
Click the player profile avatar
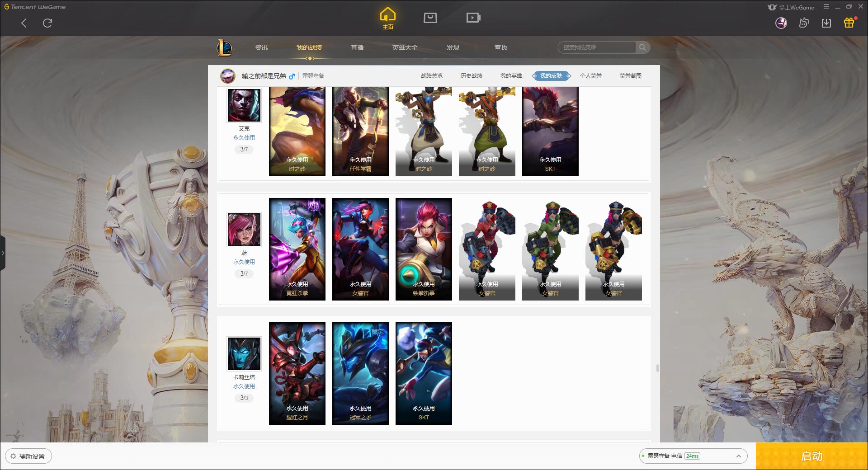click(228, 76)
